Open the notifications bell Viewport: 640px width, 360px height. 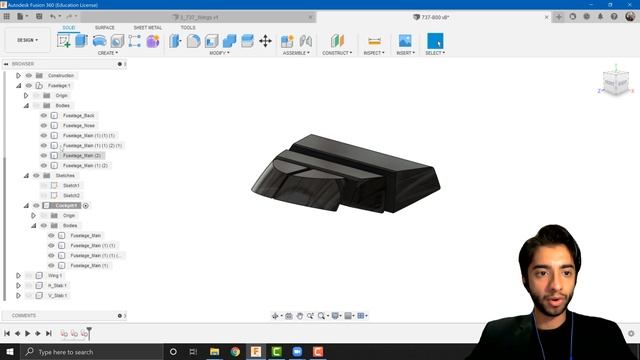coord(600,17)
